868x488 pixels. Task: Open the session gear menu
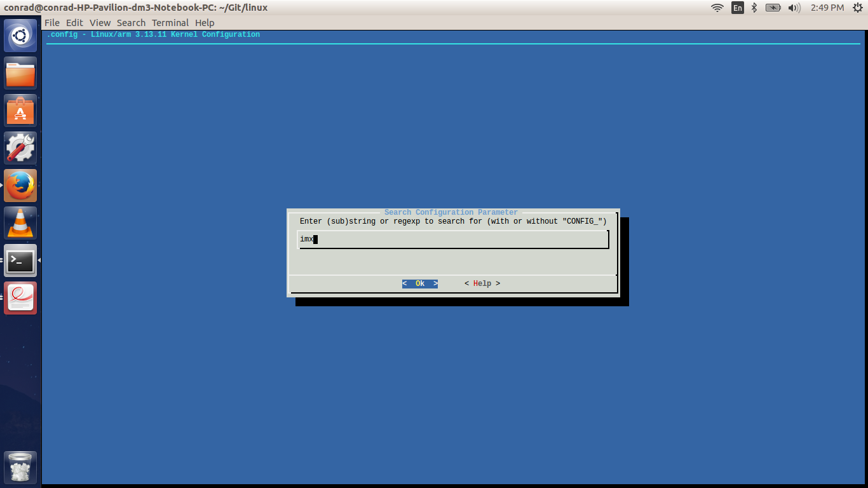tap(859, 8)
